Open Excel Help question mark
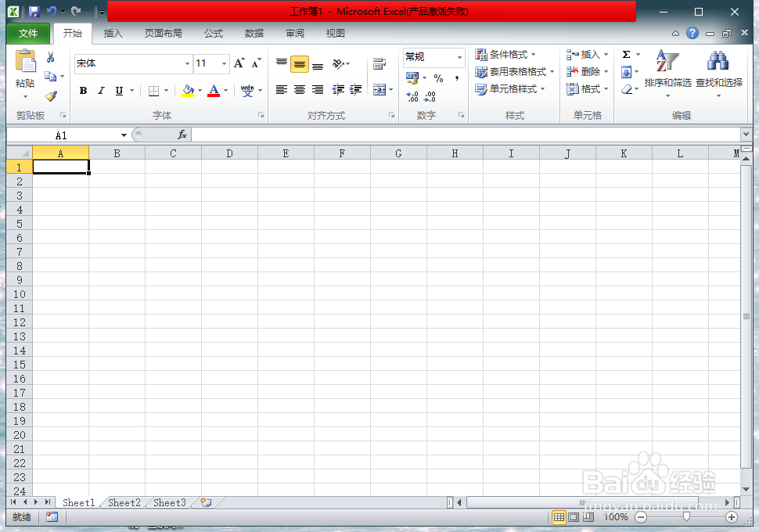Screen dimensions: 759x532 [x=692, y=33]
